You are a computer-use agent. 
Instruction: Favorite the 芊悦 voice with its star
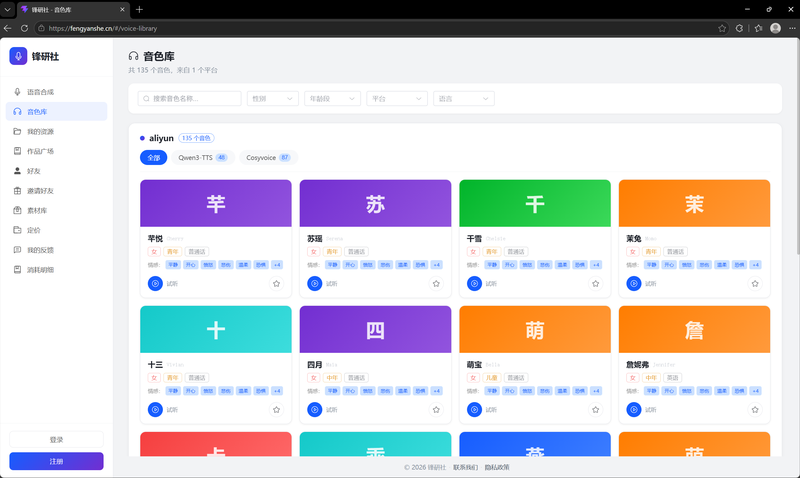pos(277,283)
